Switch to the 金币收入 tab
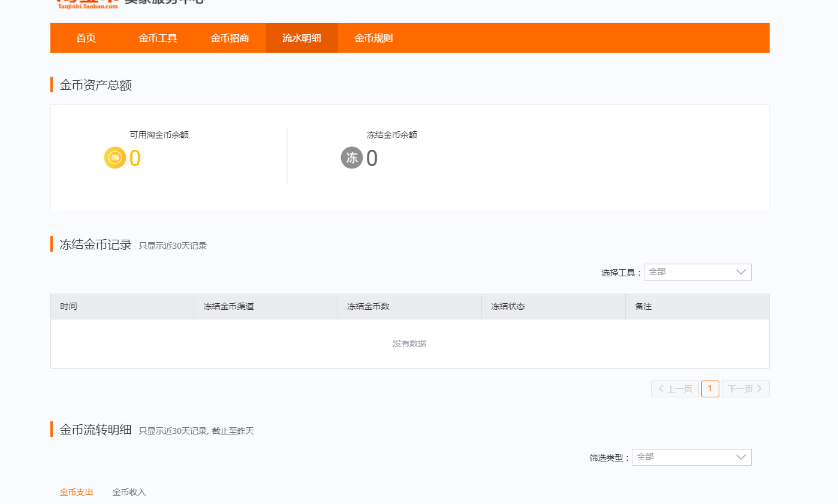The height and width of the screenshot is (504, 838). (129, 492)
